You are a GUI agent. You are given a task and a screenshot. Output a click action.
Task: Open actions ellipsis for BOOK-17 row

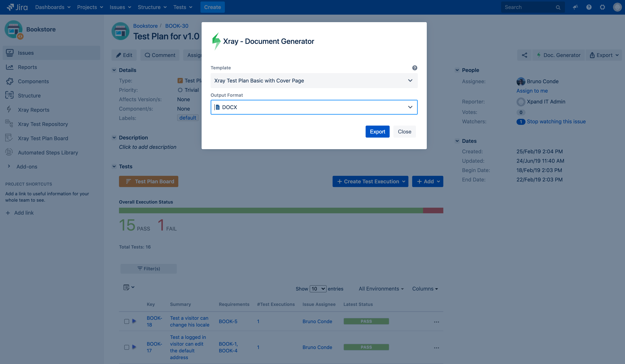437,348
